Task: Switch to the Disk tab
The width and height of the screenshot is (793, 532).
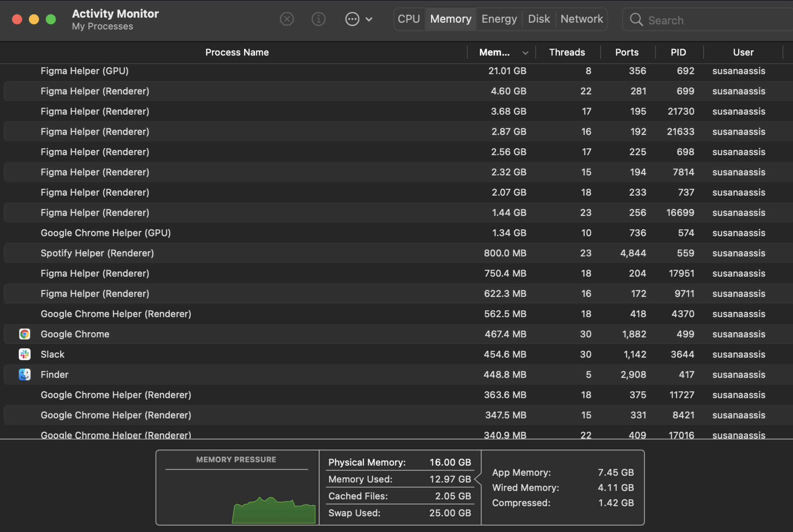Action: [539, 19]
